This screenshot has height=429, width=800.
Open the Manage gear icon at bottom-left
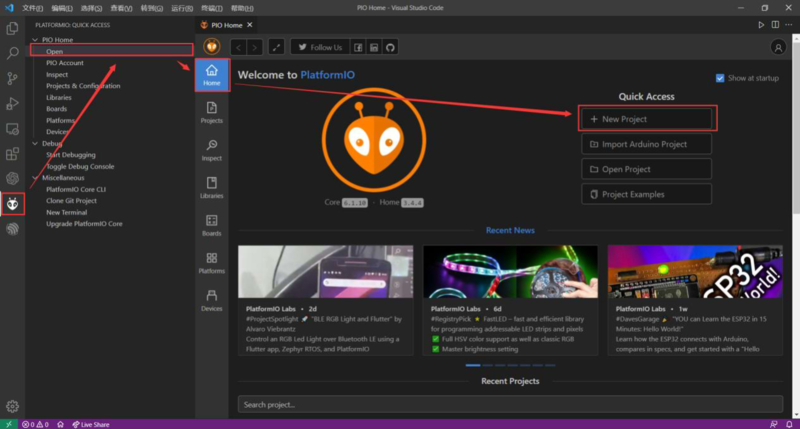pos(13,406)
